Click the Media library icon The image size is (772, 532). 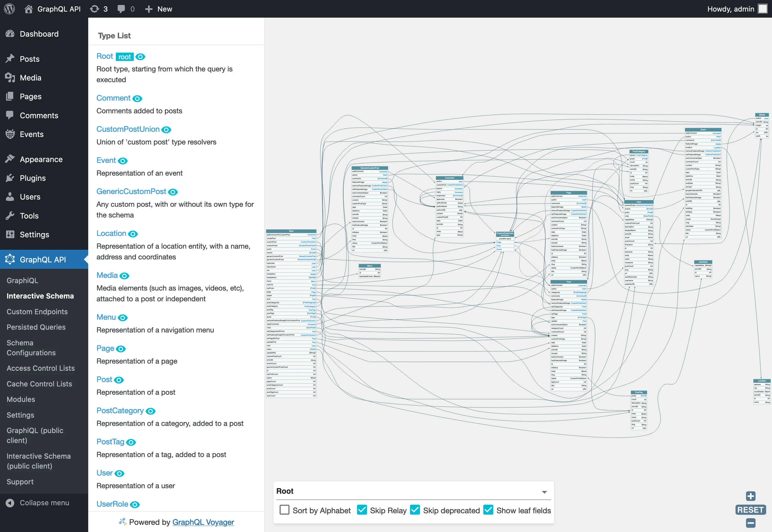10,78
